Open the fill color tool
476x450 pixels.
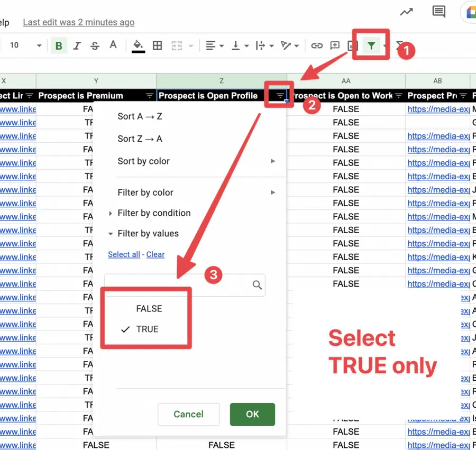[x=138, y=45]
